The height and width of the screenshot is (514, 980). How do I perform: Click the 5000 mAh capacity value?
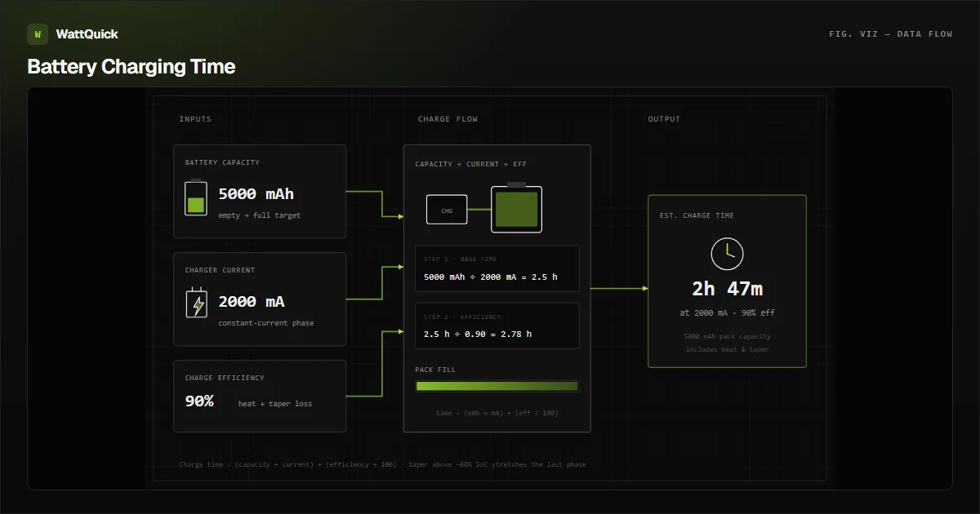[256, 194]
